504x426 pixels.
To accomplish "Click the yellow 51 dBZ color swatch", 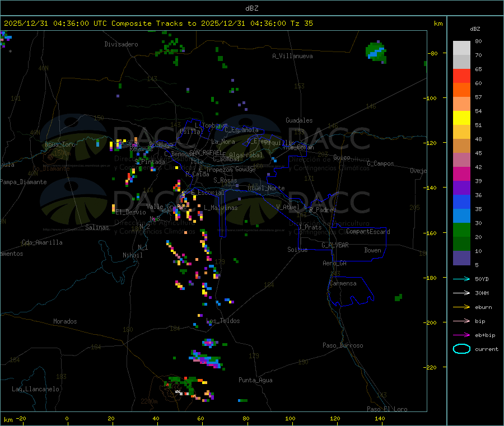I will [x=461, y=118].
